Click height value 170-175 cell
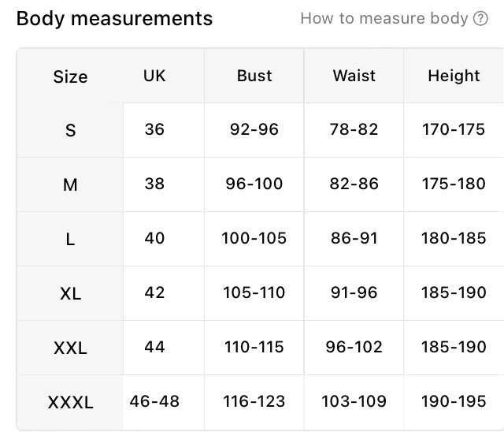The height and width of the screenshot is (432, 504). click(x=454, y=130)
